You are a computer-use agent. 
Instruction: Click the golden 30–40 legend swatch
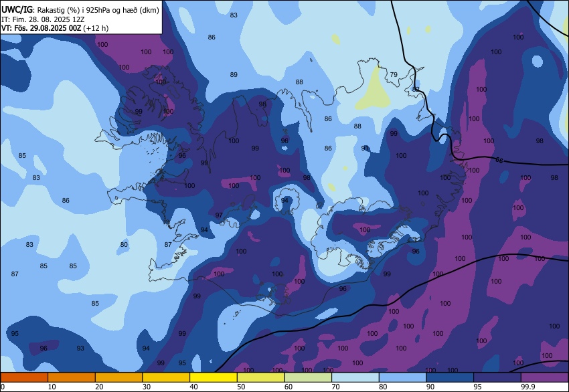[166, 377]
